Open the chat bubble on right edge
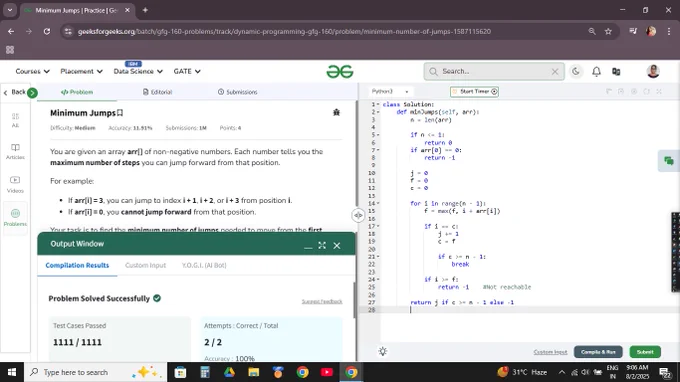This screenshot has height=382, width=680. tap(669, 161)
